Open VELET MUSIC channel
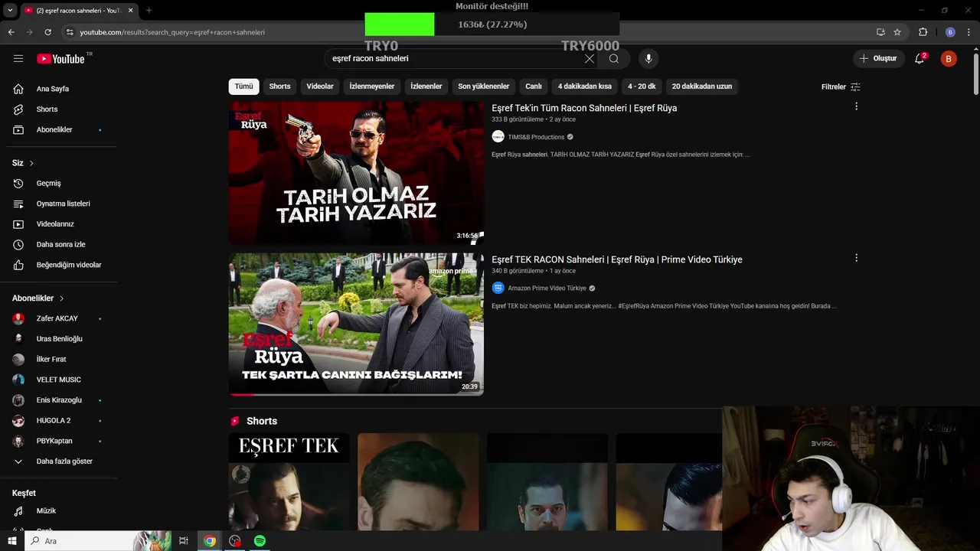The height and width of the screenshot is (551, 980). tap(58, 380)
